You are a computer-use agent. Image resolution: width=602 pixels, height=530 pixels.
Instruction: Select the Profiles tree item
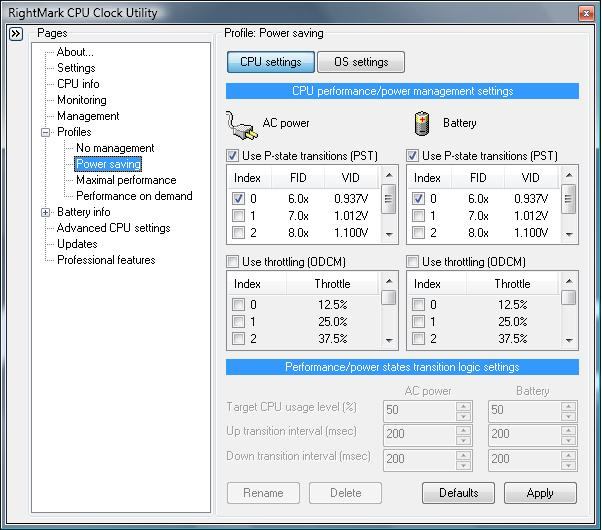click(x=74, y=132)
